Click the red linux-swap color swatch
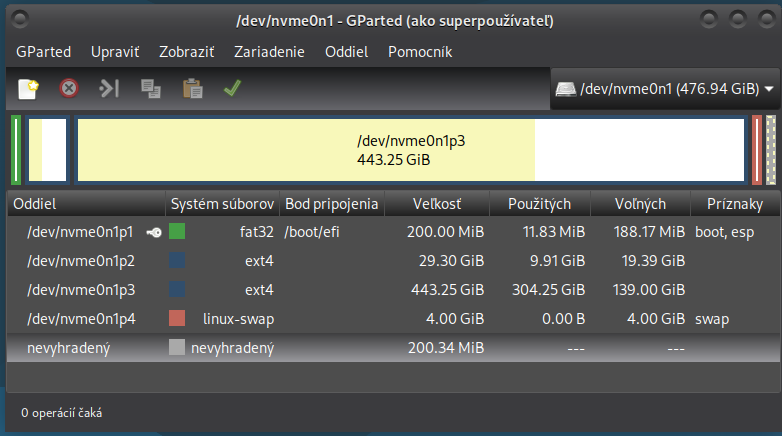The width and height of the screenshot is (782, 436). (177, 319)
